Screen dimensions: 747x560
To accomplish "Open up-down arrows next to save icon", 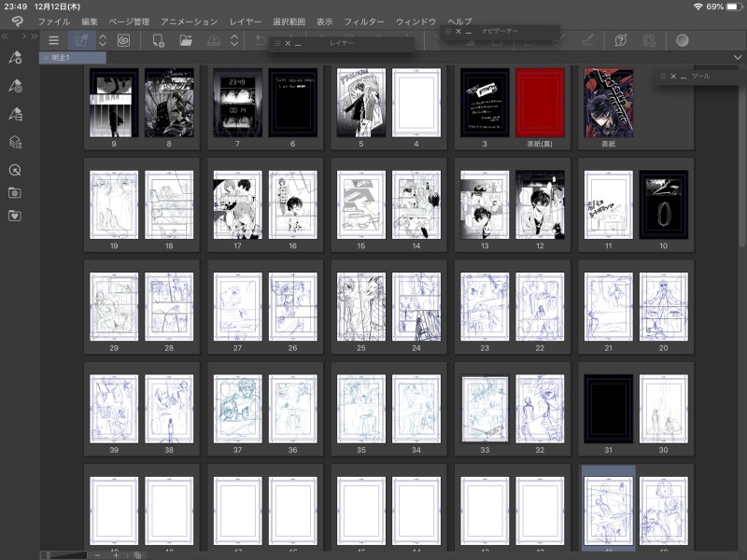I will point(234,40).
